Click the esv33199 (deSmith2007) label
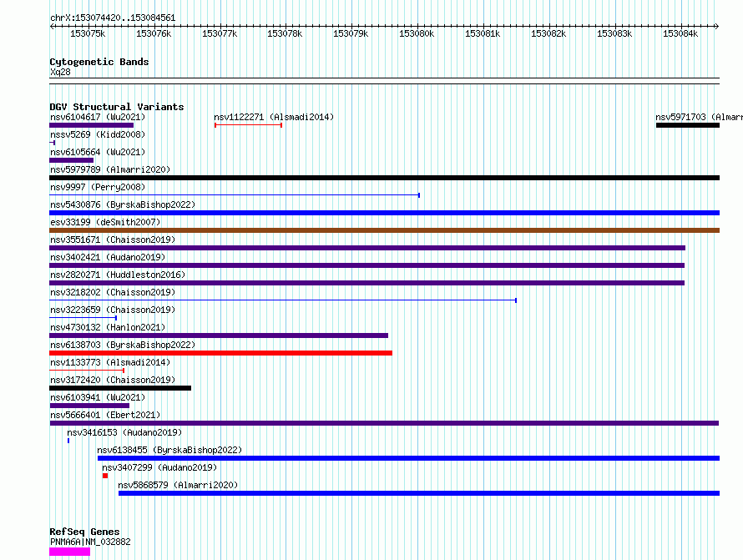 coord(105,222)
